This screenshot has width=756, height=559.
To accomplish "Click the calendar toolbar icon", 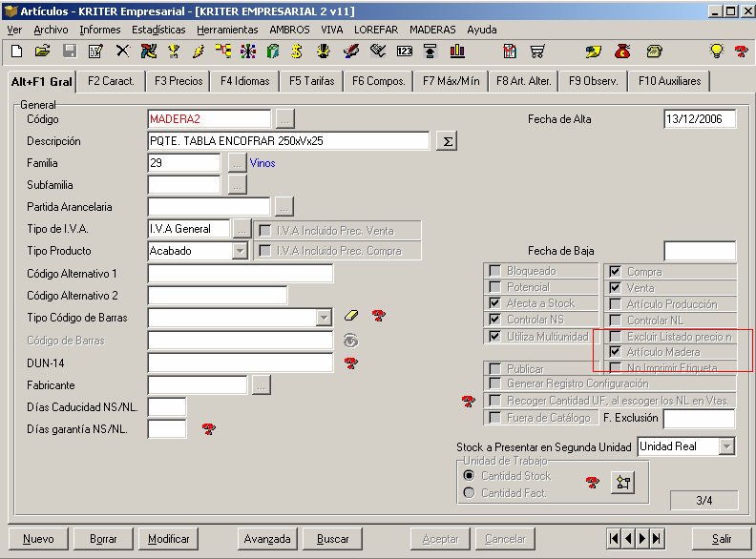I will [510, 52].
